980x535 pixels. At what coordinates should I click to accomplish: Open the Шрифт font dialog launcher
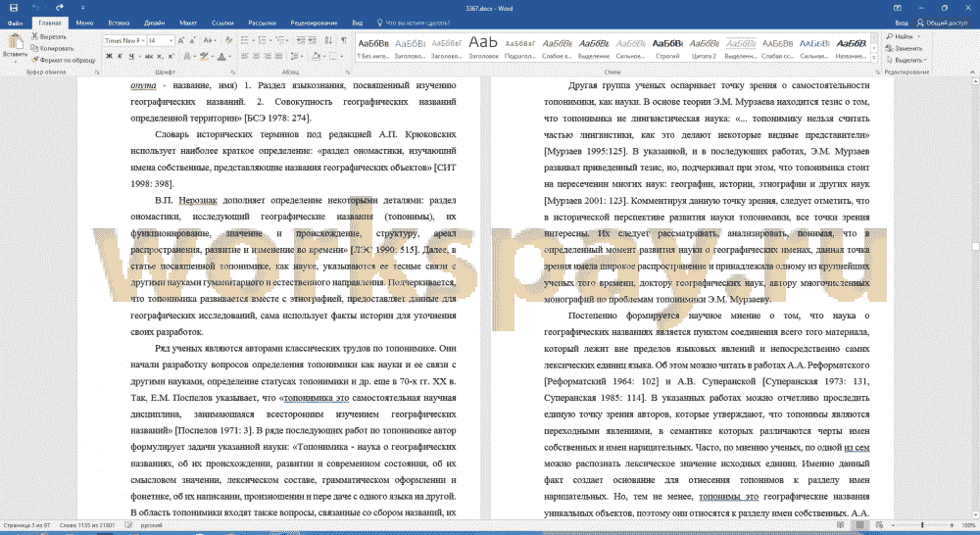click(232, 73)
